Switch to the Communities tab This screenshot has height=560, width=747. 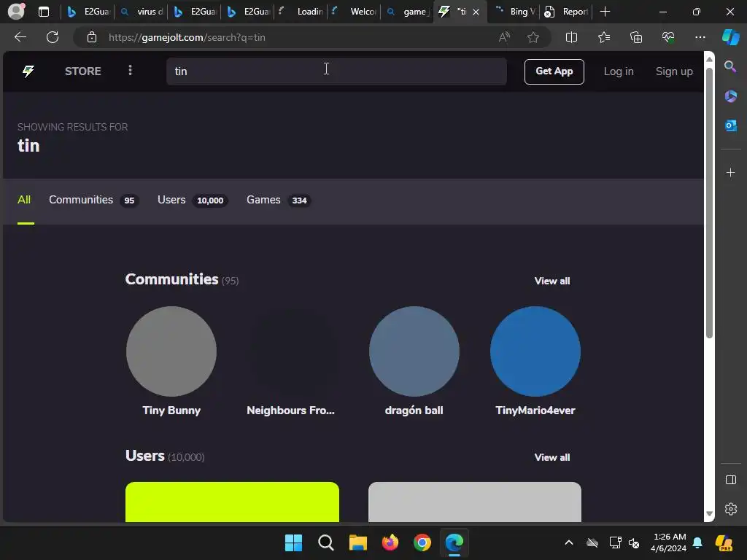(x=93, y=200)
